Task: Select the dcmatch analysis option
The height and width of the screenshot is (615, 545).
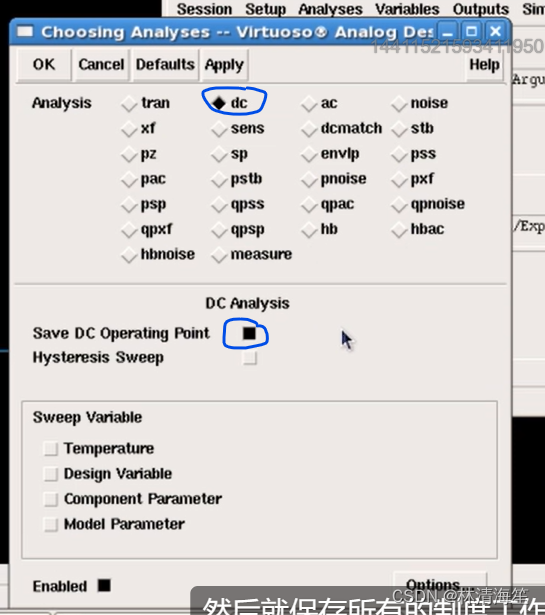Action: 309,129
